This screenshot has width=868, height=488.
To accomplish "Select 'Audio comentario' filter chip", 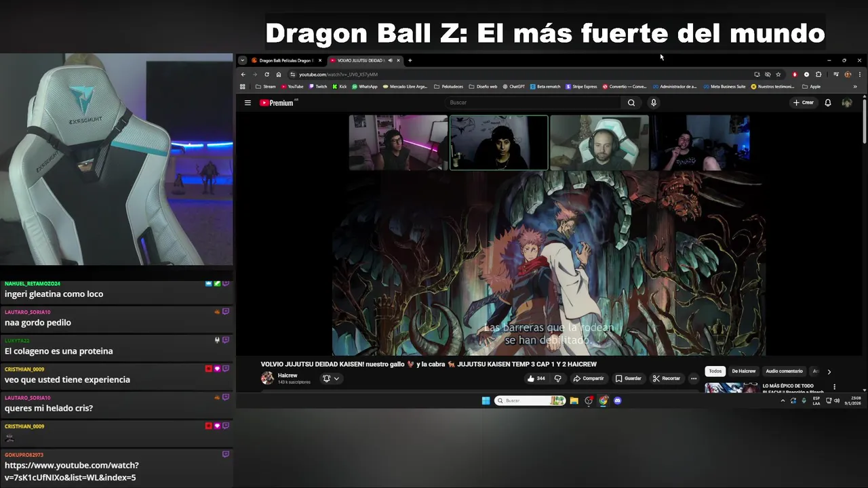I will point(784,371).
